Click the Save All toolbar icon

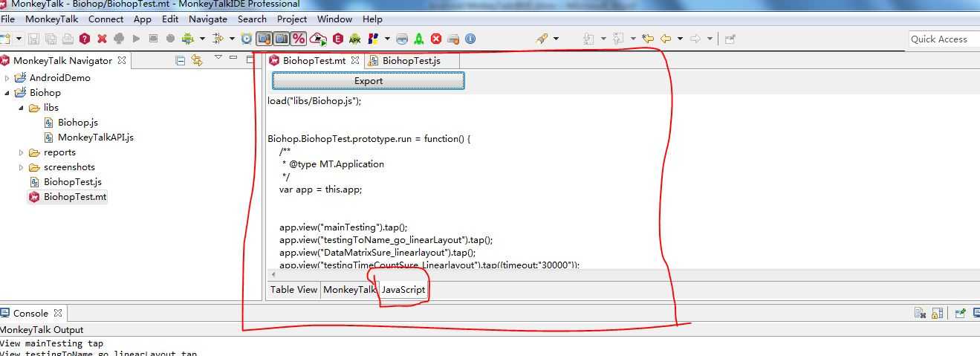tap(51, 39)
